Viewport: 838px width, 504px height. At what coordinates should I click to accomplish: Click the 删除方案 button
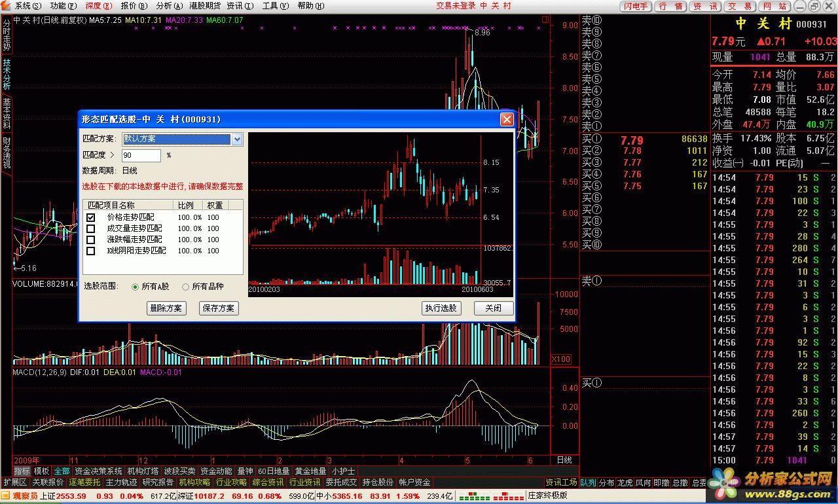(x=166, y=308)
